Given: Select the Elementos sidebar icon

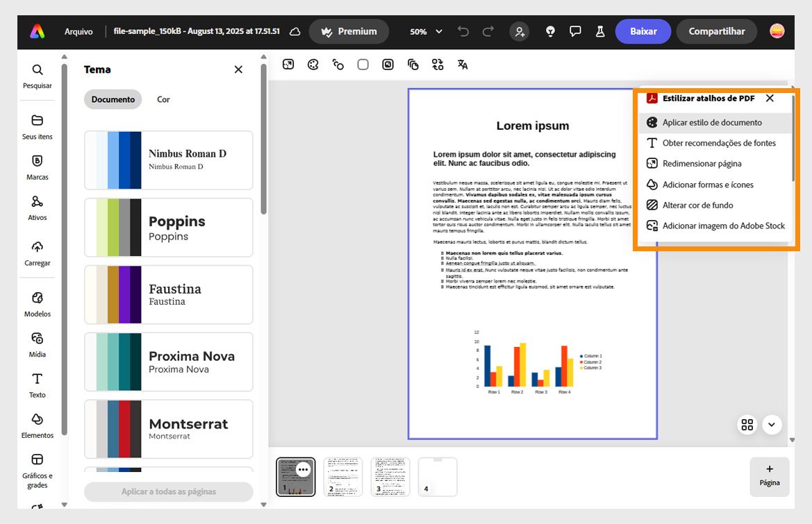Looking at the screenshot, I should point(37,425).
